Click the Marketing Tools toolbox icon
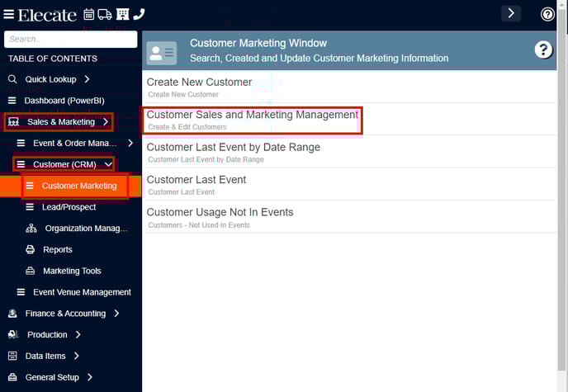The height and width of the screenshot is (392, 568). pos(31,272)
